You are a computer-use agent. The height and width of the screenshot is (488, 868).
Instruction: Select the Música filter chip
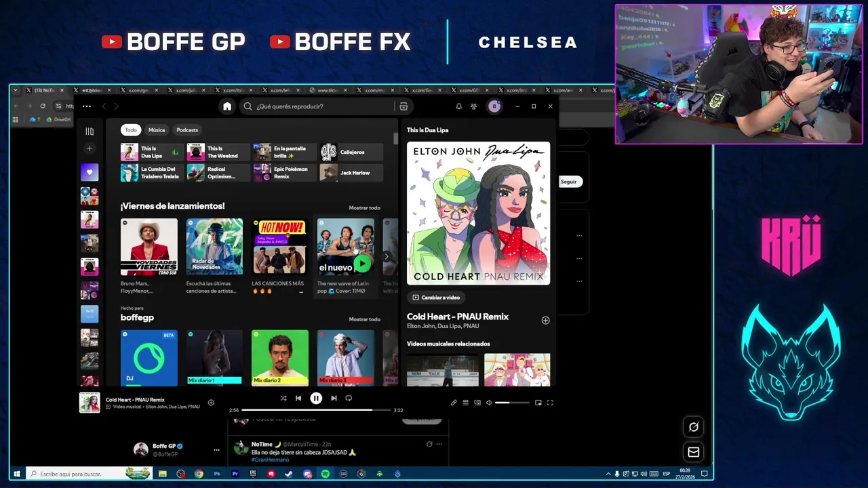[x=157, y=130]
